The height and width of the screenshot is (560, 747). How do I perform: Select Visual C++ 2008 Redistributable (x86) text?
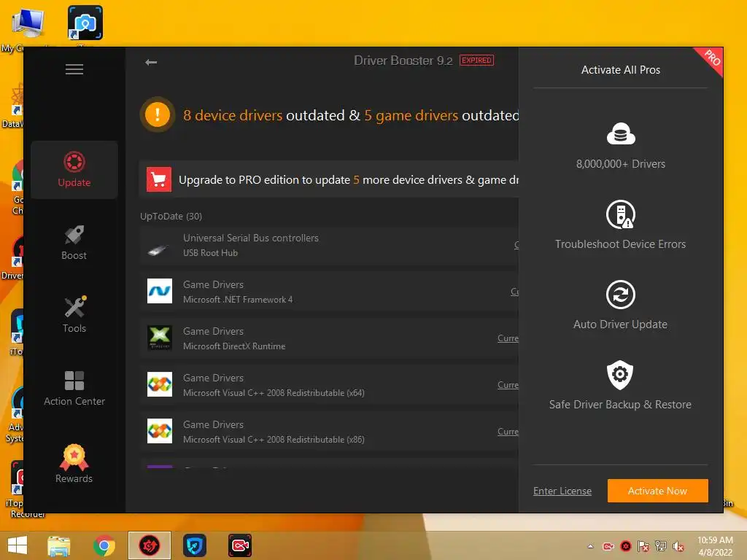(x=274, y=440)
